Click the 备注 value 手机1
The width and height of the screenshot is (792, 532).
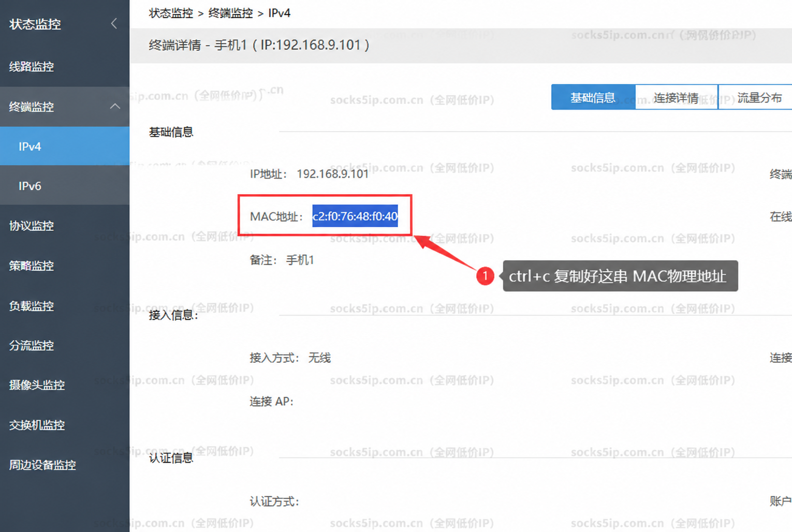pos(300,260)
